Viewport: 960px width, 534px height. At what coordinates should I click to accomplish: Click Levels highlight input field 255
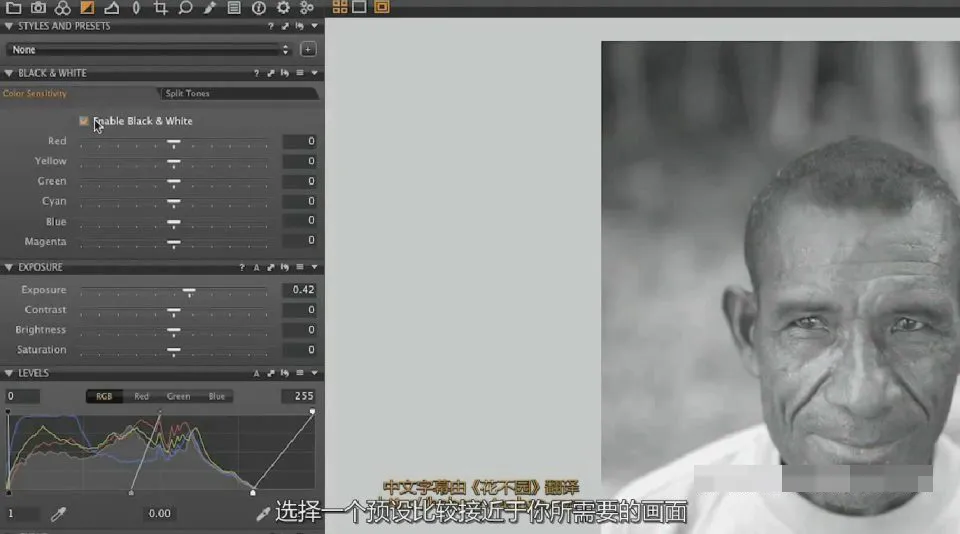click(299, 396)
